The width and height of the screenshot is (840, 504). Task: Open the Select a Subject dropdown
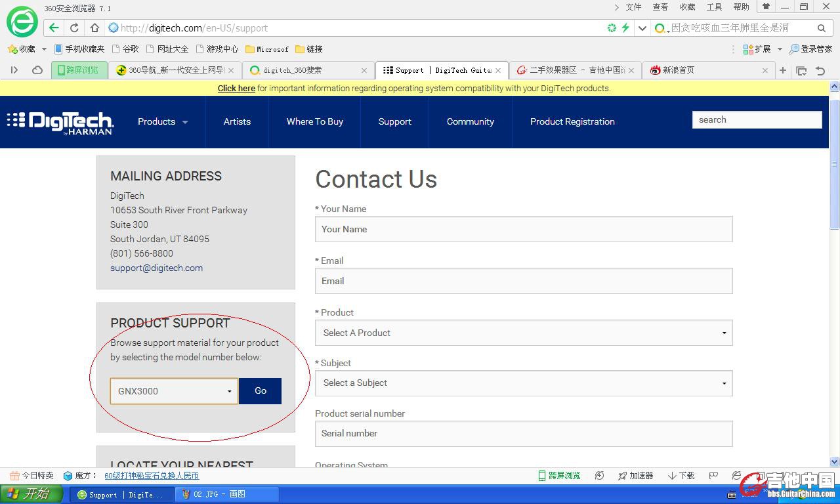pos(524,383)
